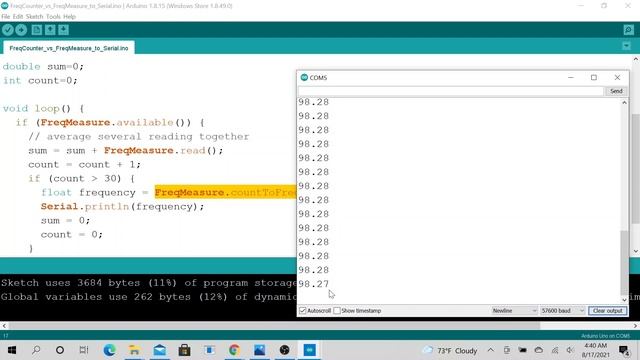The width and height of the screenshot is (640, 360).
Task: Launch Microsoft Edge from taskbar
Action: [109, 350]
